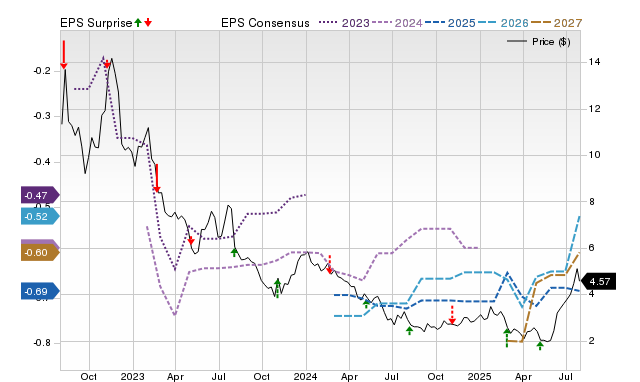Viewport: 640px width, 382px height.
Task: Click the green beat arrow in August 2023
Action: [x=234, y=252]
